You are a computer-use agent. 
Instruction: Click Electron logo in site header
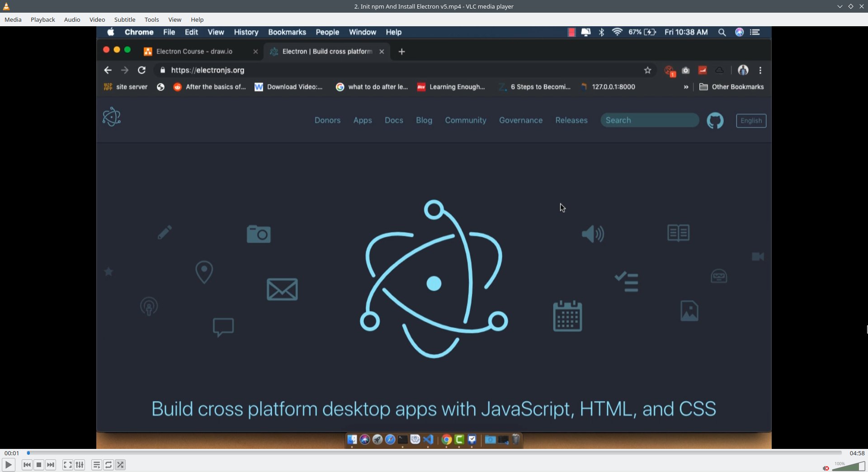tap(112, 117)
